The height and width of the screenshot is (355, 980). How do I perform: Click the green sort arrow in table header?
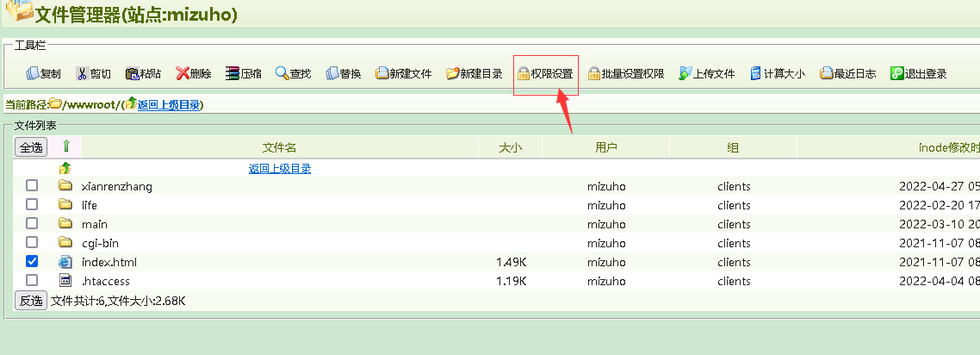click(66, 146)
